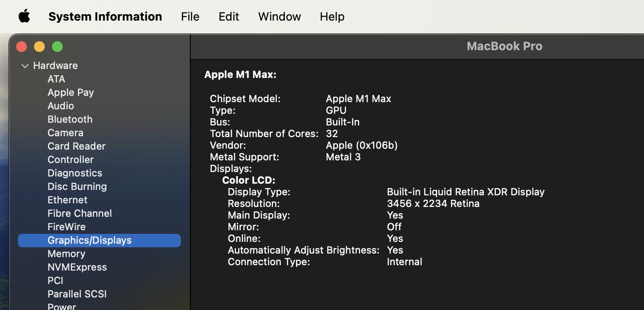Click 'Yes' value for Automatically Adjust Brightness
Image resolution: width=644 pixels, height=310 pixels.
pyautogui.click(x=395, y=250)
